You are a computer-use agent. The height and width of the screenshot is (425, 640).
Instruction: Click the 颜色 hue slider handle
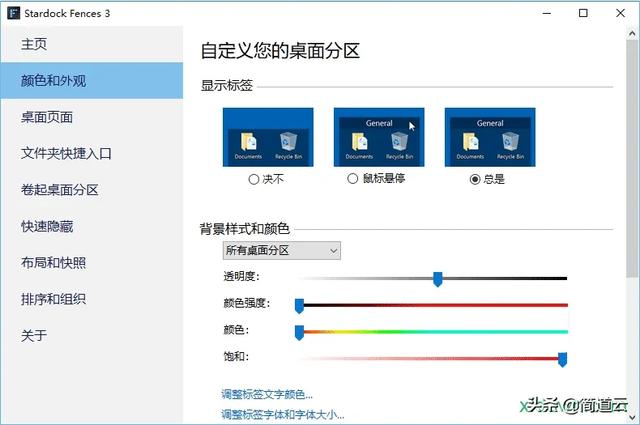299,333
